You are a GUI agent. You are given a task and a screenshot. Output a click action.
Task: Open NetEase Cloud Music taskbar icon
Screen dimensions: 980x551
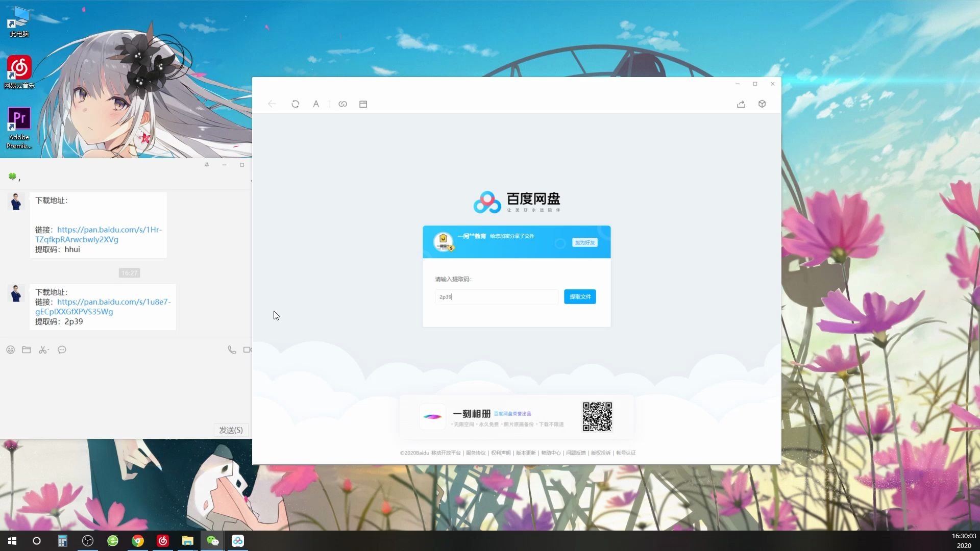(x=163, y=541)
